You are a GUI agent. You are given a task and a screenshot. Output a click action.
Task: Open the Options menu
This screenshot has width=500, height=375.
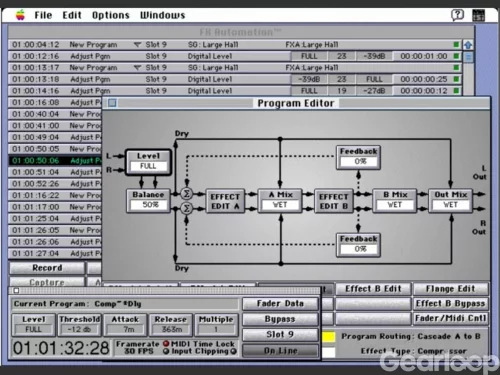[111, 15]
